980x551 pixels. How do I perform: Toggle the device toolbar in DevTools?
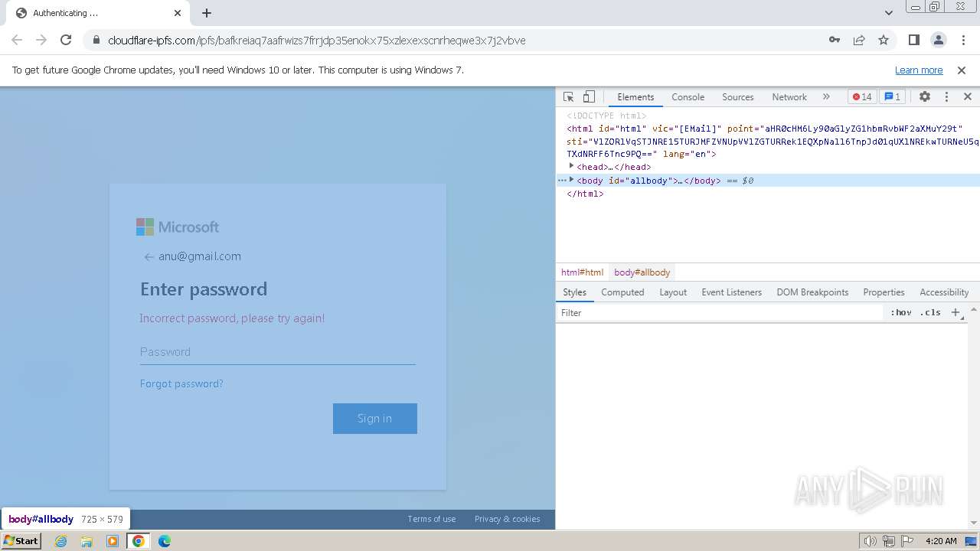coord(589,96)
